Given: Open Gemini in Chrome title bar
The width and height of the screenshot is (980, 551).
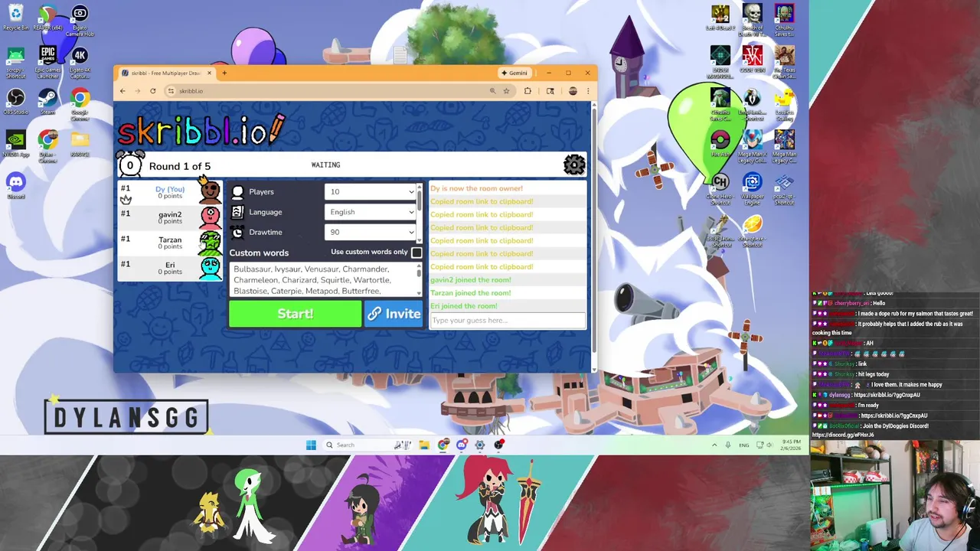Looking at the screenshot, I should tap(514, 73).
